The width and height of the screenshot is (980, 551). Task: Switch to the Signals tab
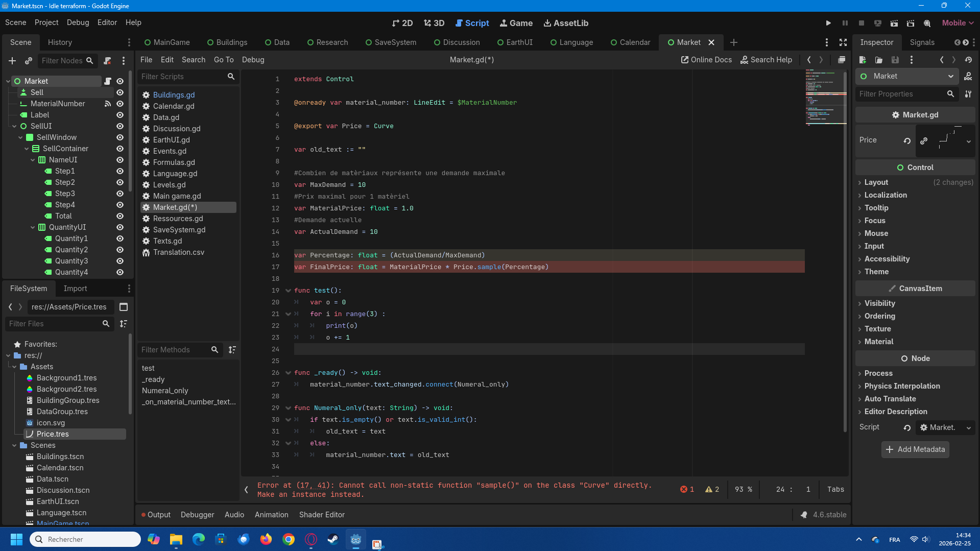(x=922, y=42)
